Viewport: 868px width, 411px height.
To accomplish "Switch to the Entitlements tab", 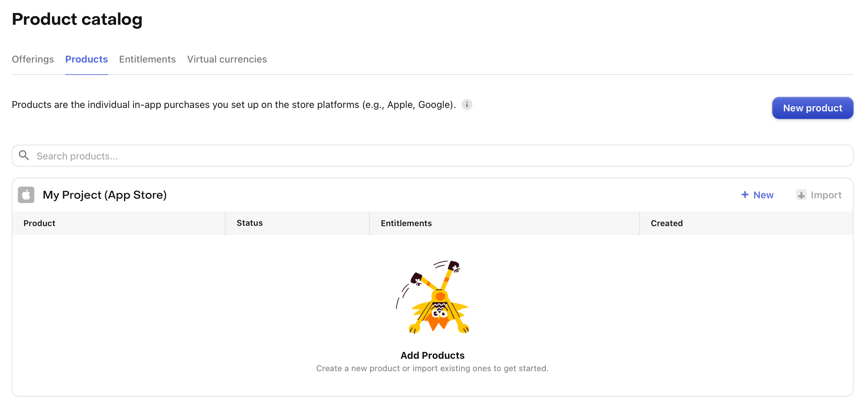I will [x=147, y=59].
